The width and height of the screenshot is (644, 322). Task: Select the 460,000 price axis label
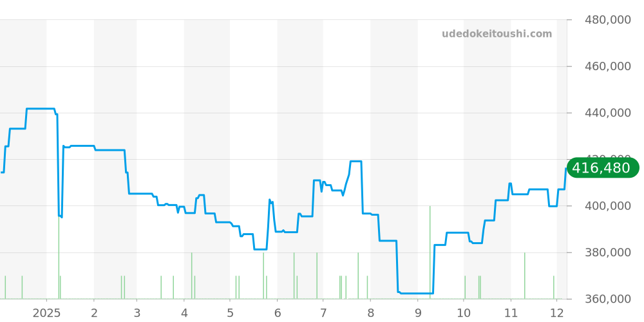pos(607,66)
